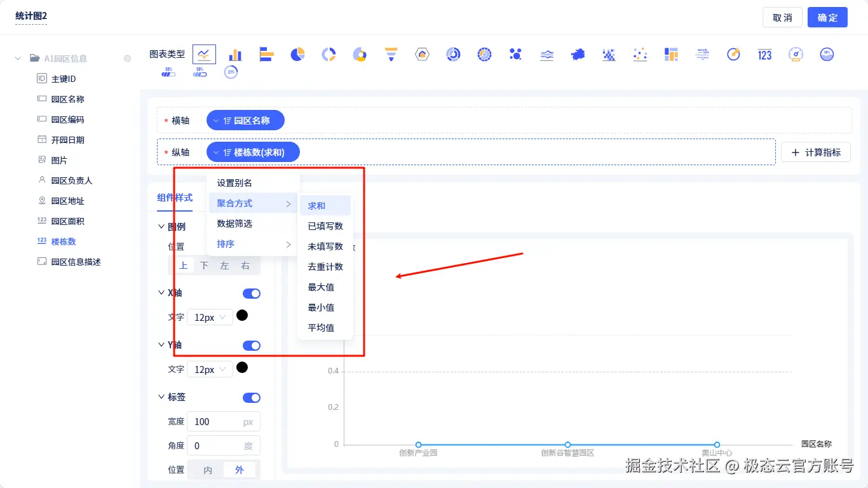Select 最大值 aggregation option
The height and width of the screenshot is (488, 868).
[325, 287]
